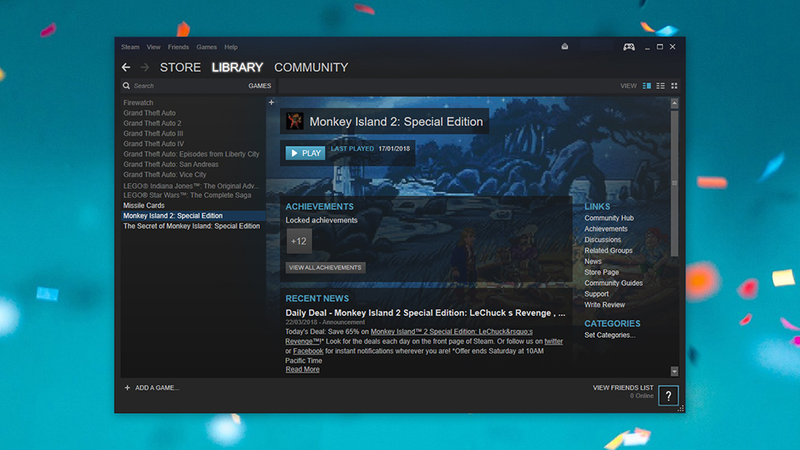
Task: Select Grand Theft Auto 2
Action: (x=152, y=123)
